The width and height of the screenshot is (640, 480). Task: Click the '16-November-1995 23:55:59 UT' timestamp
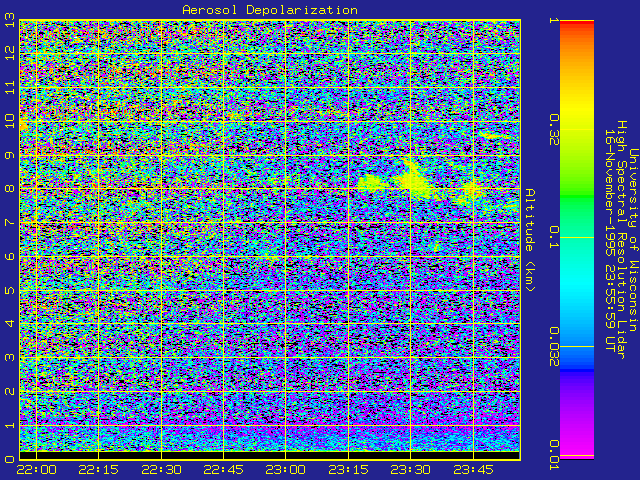(x=609, y=240)
